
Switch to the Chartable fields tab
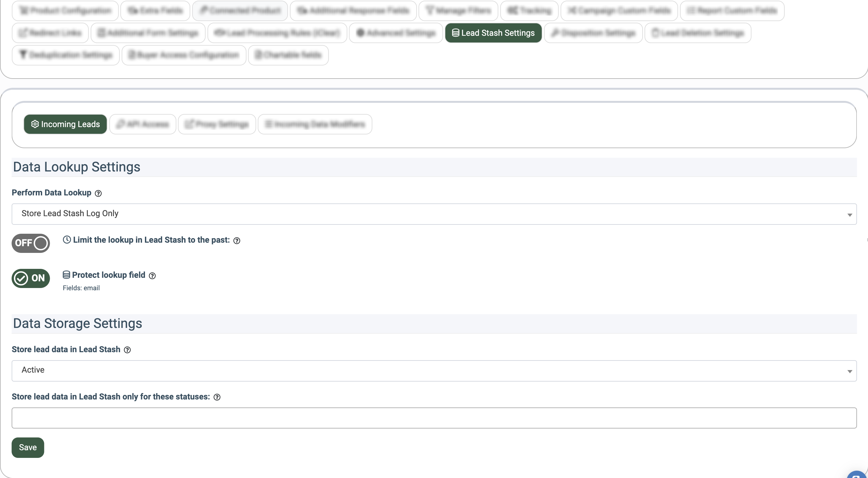pos(289,55)
